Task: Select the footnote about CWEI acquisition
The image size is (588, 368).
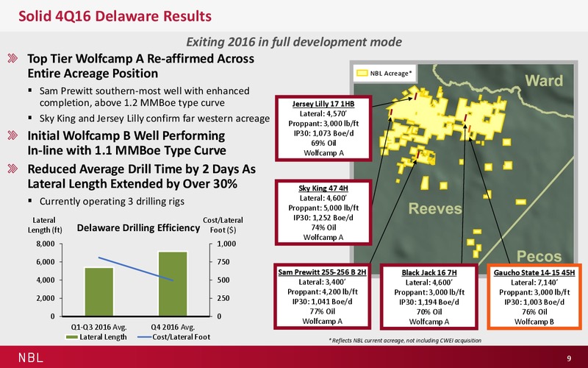Action: tap(405, 340)
